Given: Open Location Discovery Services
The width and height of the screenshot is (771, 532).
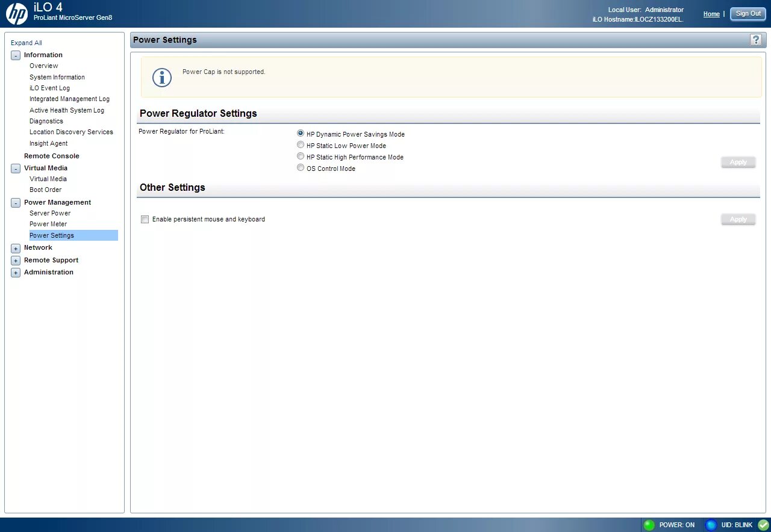Looking at the screenshot, I should 71,132.
